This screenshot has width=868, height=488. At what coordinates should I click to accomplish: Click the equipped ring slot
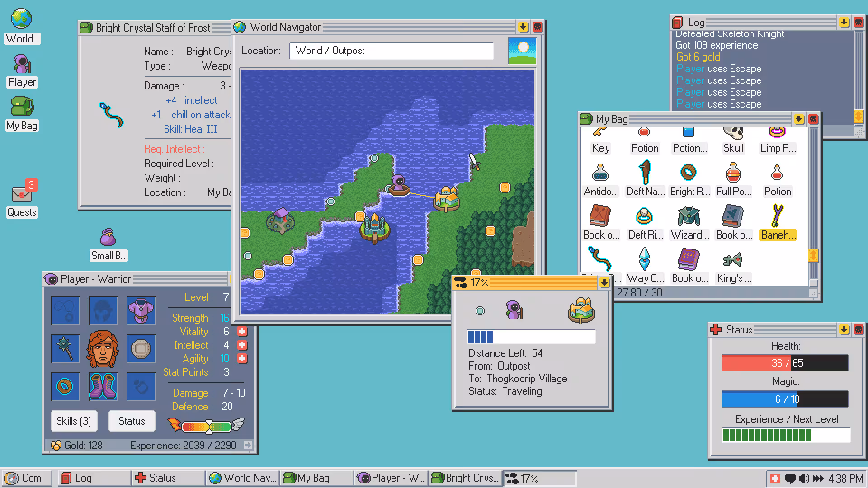[65, 387]
